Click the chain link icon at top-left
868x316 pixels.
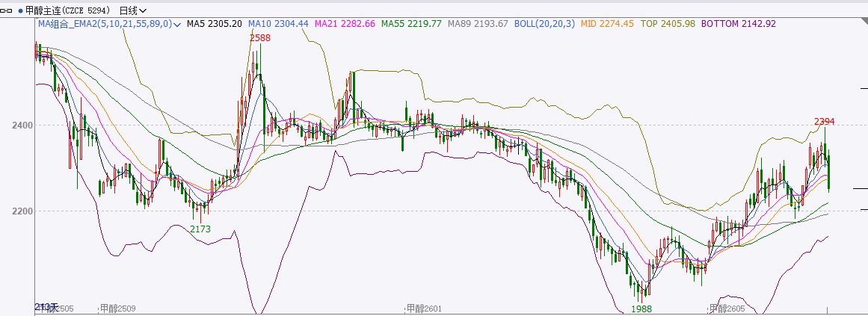tap(7, 10)
